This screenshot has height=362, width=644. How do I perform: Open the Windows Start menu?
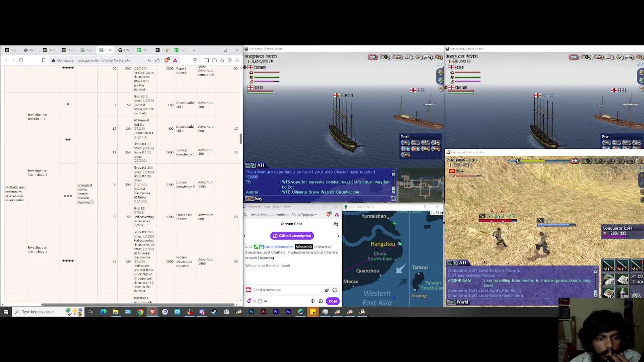(6, 312)
